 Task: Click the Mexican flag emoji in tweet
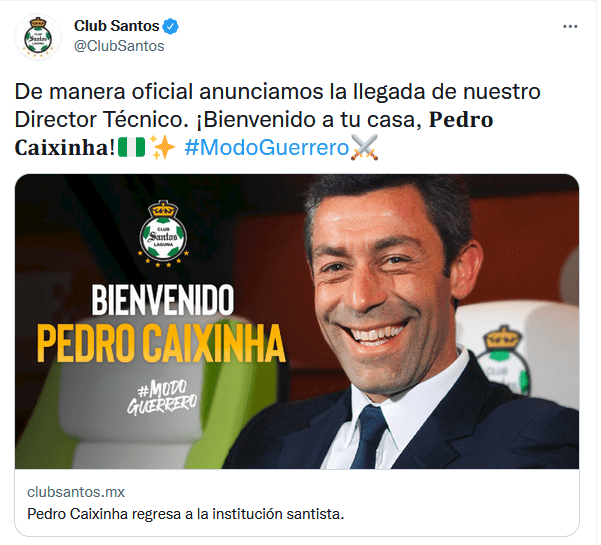pyautogui.click(x=131, y=148)
